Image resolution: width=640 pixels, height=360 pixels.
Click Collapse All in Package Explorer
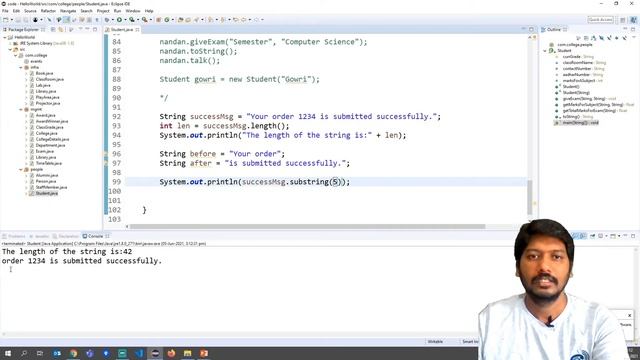[x=53, y=29]
